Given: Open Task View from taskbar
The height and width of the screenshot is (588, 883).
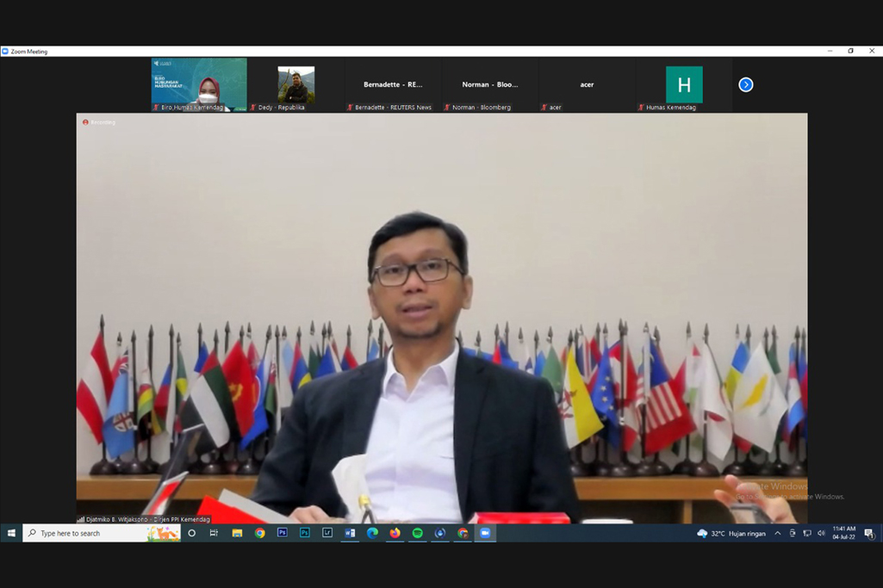Looking at the screenshot, I should click(x=214, y=533).
